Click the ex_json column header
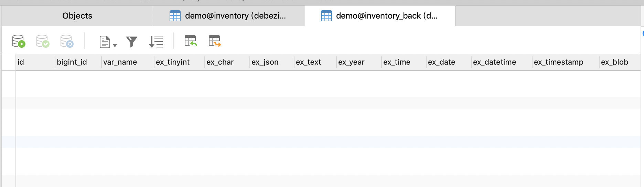This screenshot has height=187, width=644. [265, 62]
